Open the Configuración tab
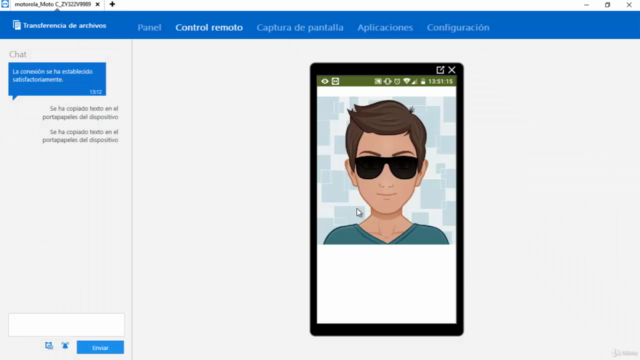Viewport: 640px width, 360px height. [x=458, y=27]
